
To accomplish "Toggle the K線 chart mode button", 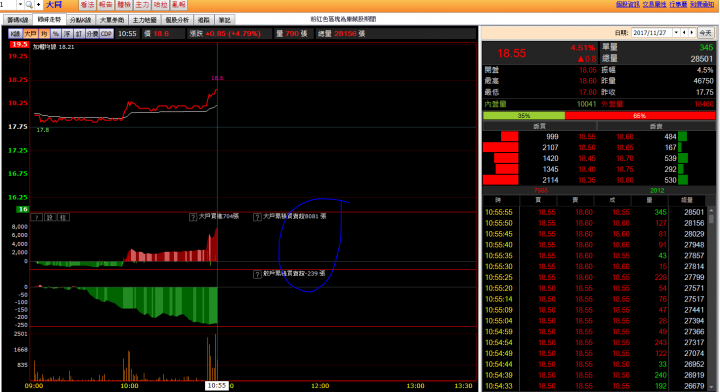I will (15, 34).
